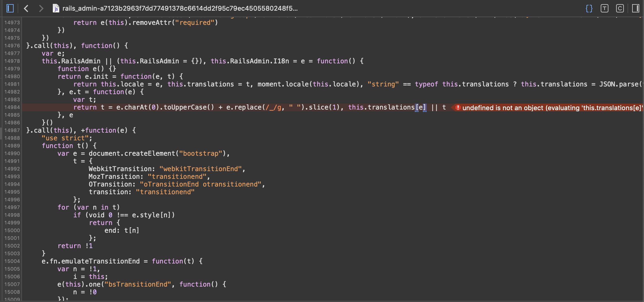Viewport: 644px width, 302px height.
Task: Toggle code coverage with the C icon
Action: pyautogui.click(x=620, y=8)
